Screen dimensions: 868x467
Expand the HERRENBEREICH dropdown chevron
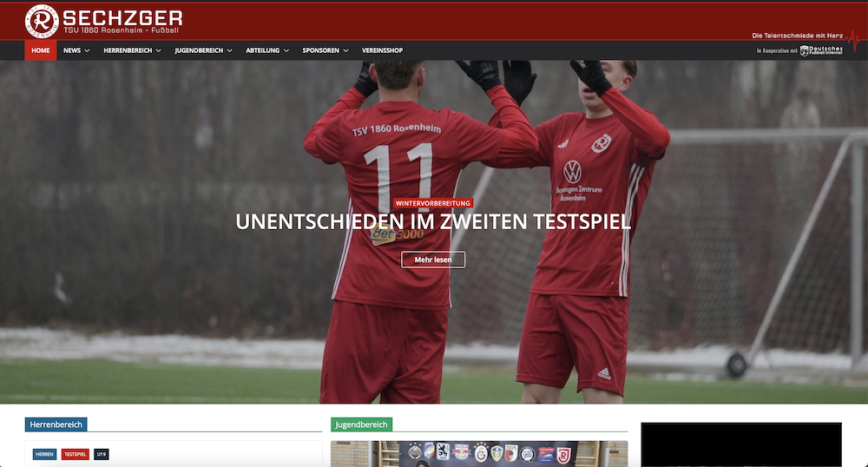click(x=158, y=50)
